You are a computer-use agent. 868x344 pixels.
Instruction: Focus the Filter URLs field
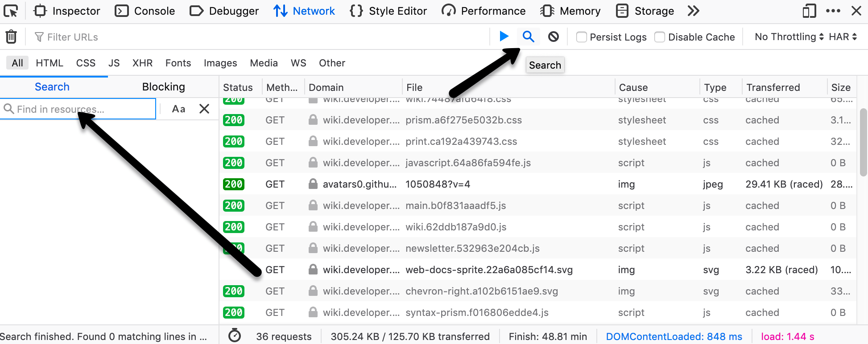pyautogui.click(x=261, y=37)
